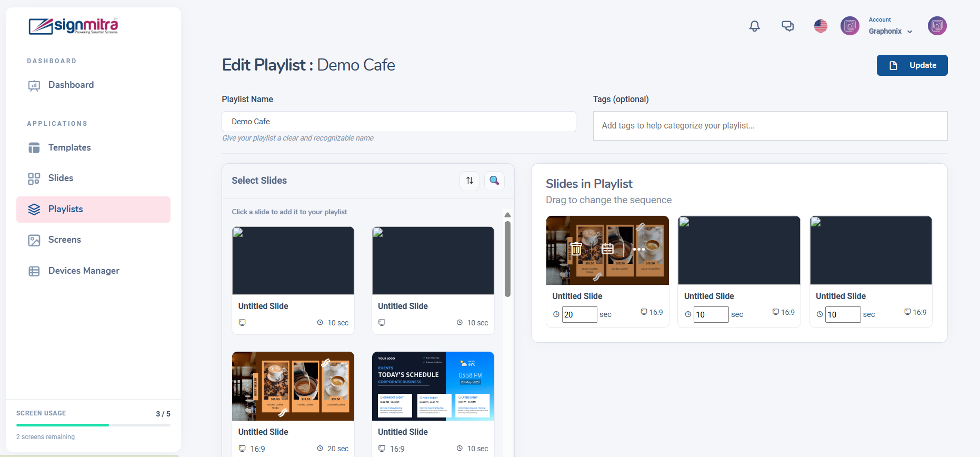Select the second slide thumbnail in playlist
Screen dimensions: 980x457
[x=739, y=251]
